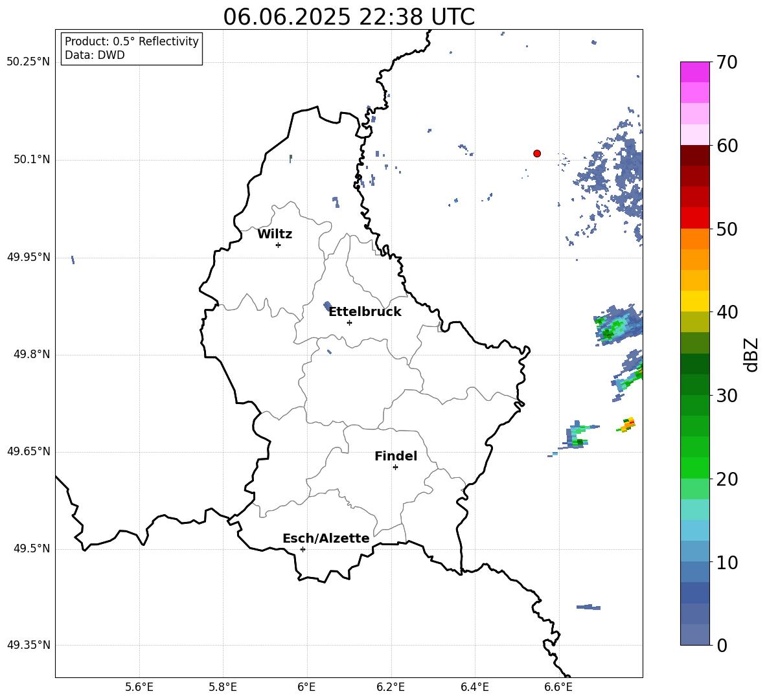Click the Findel cross marker
This screenshot has height=700, width=767.
click(x=395, y=468)
